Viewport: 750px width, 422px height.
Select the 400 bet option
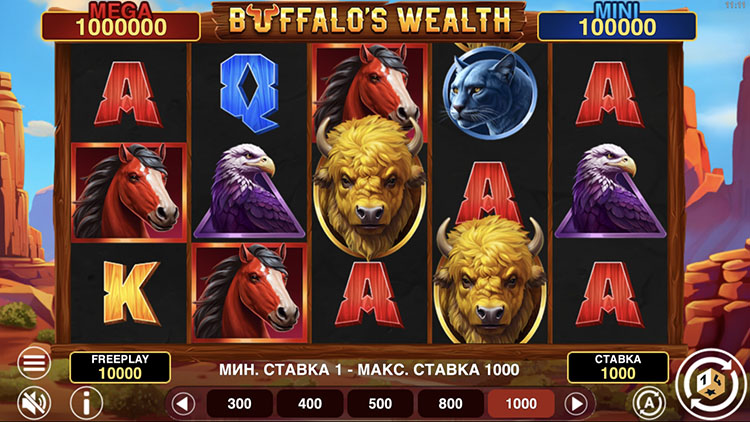pos(310,403)
